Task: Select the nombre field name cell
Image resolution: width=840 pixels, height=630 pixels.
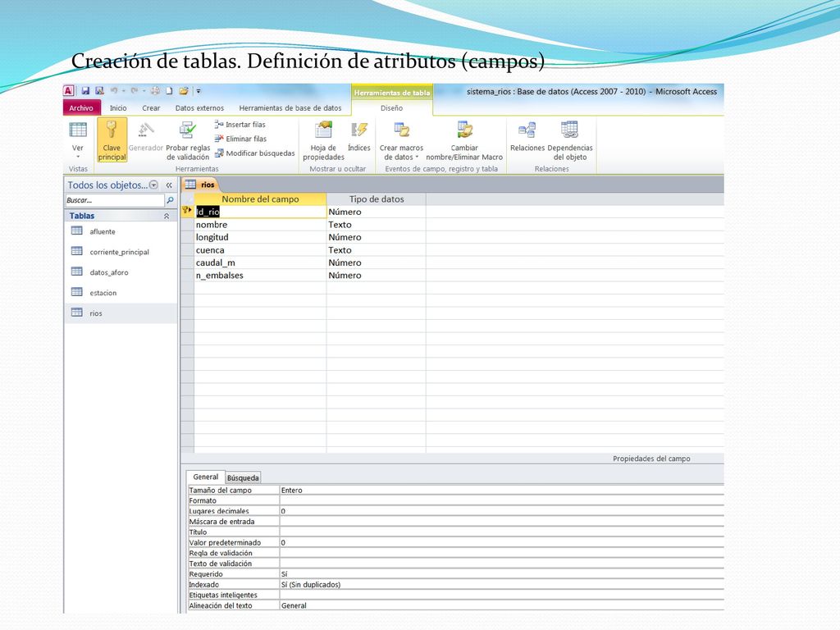Action: point(260,225)
